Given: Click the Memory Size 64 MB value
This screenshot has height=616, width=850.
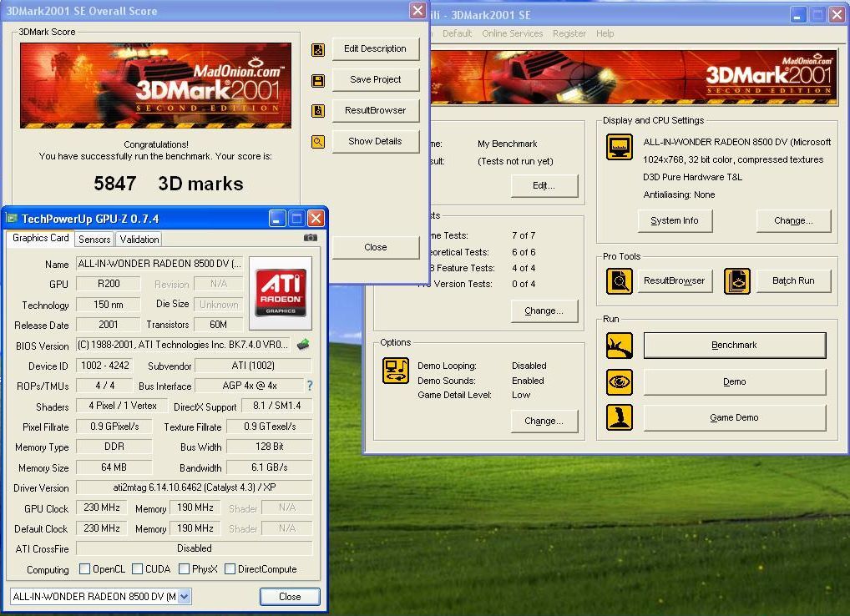Looking at the screenshot, I should 114,467.
